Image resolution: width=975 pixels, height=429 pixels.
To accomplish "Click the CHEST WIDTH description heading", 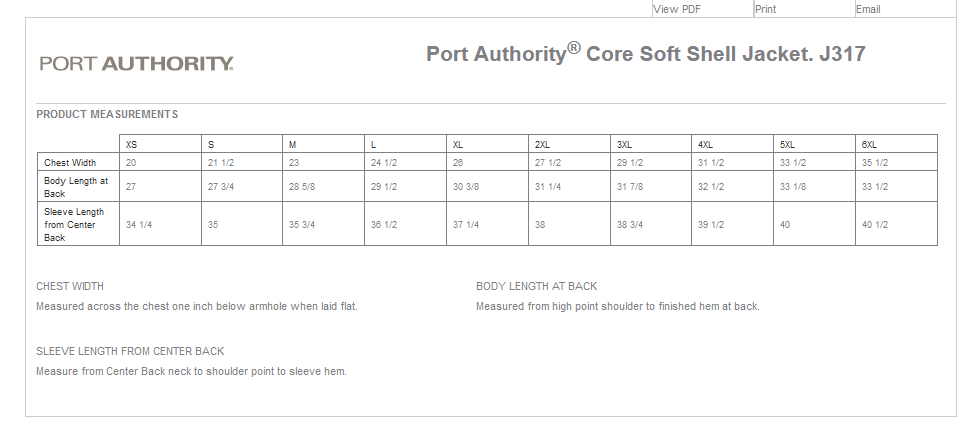I will [x=70, y=286].
